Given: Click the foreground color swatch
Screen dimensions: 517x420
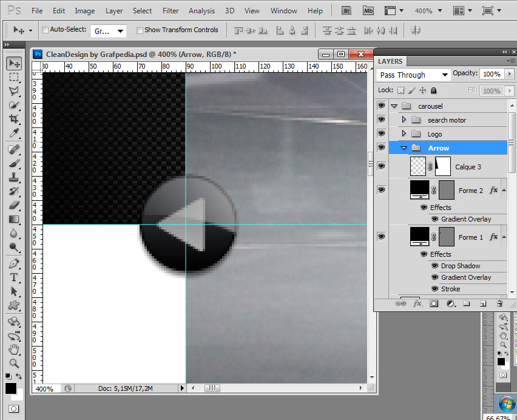Looking at the screenshot, I should 11,388.
